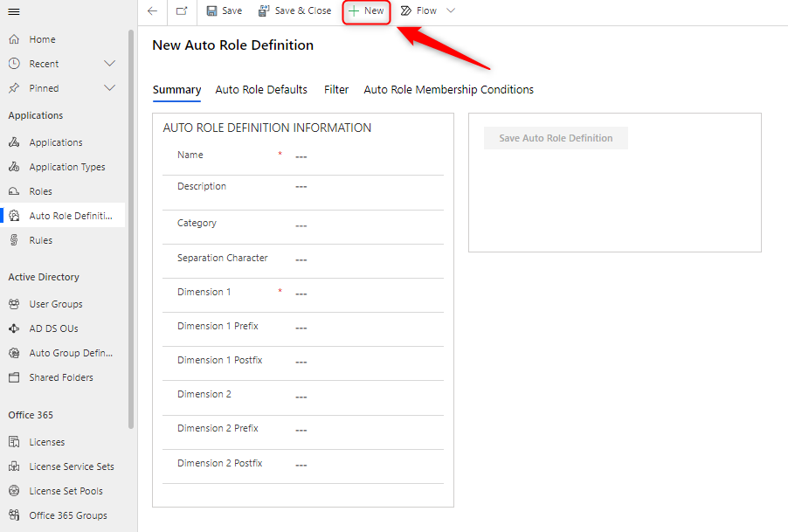Expand the Recent section chevron
This screenshot has width=788, height=532.
[110, 64]
